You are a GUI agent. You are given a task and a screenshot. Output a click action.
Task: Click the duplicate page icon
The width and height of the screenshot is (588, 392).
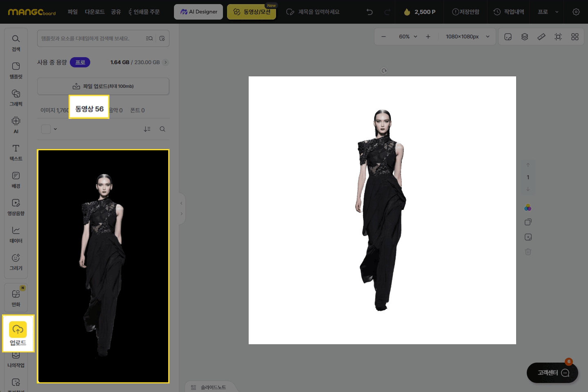pos(528,222)
